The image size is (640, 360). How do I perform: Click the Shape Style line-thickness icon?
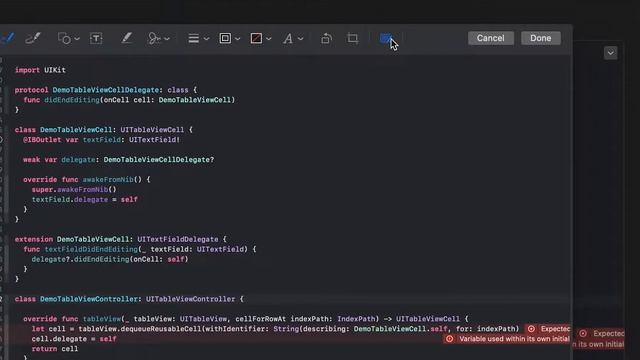click(x=193, y=38)
